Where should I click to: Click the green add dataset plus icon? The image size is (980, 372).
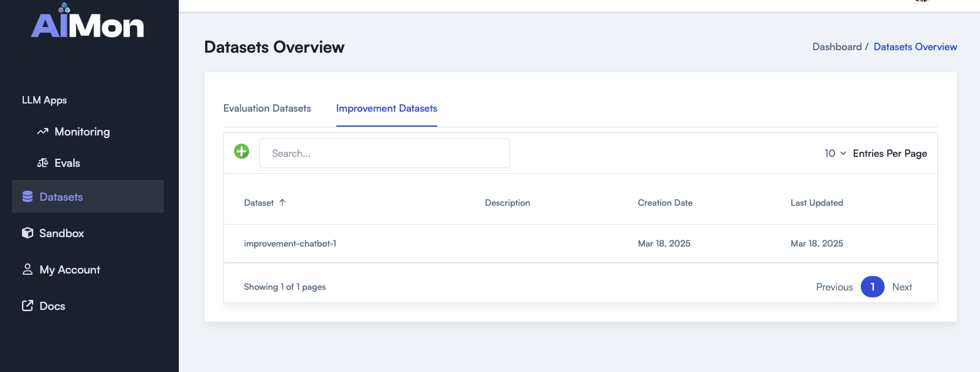242,151
